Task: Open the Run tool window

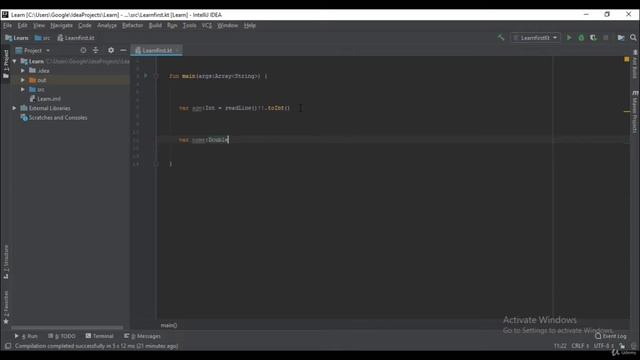Action: [26, 336]
